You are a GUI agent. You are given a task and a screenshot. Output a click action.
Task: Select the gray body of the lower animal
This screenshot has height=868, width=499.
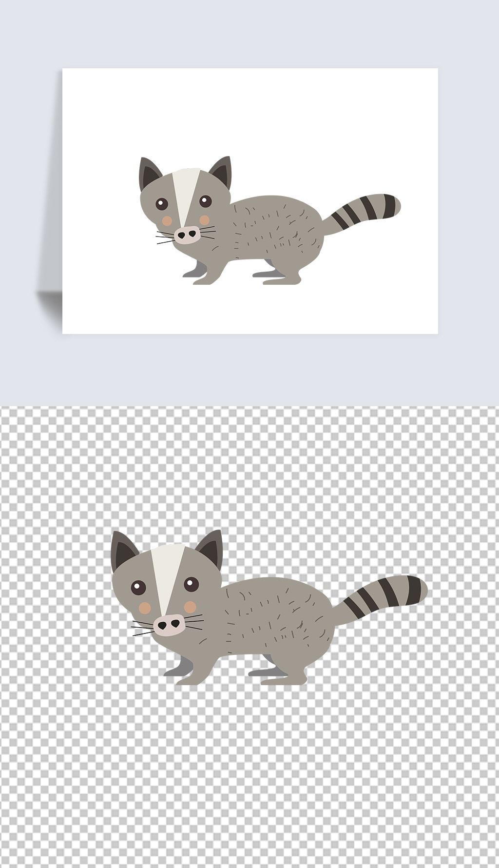click(x=273, y=619)
